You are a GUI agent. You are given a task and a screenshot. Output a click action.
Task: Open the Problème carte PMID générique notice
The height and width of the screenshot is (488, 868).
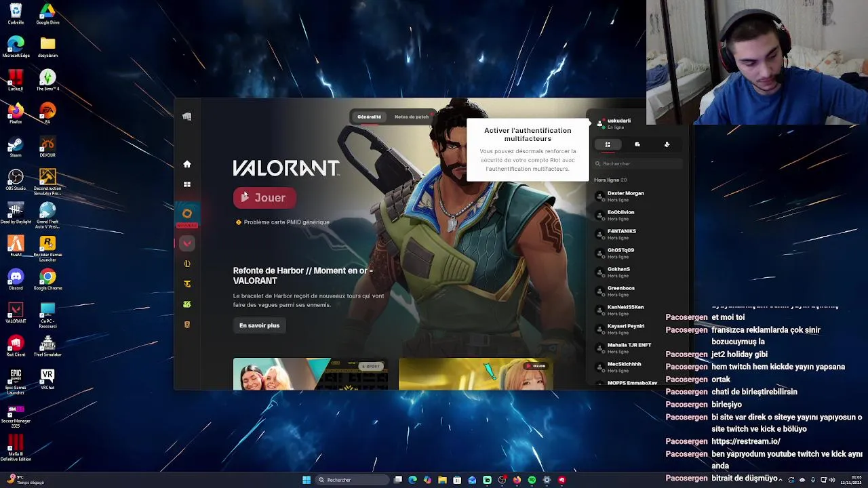pyautogui.click(x=282, y=222)
